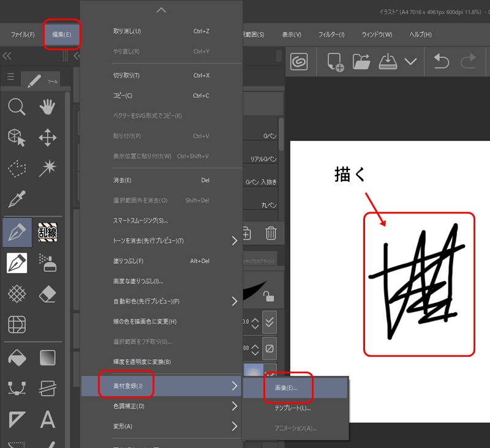Select the Eraser tool
Screen dimensions: 490x448
pos(48,294)
